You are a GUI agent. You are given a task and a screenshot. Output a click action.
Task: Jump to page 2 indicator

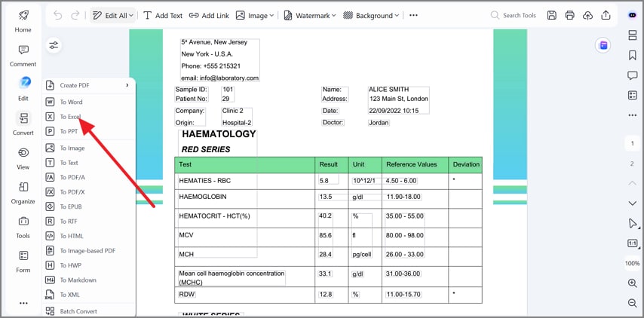click(633, 164)
